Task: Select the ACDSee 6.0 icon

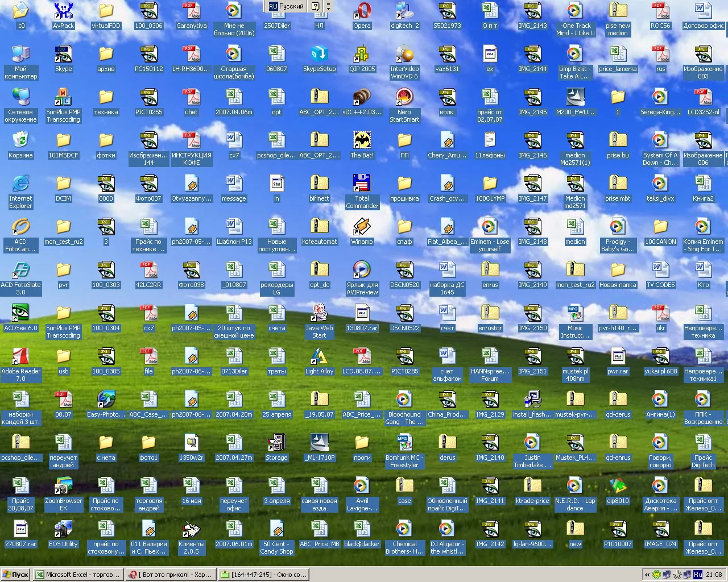Action: click(20, 317)
